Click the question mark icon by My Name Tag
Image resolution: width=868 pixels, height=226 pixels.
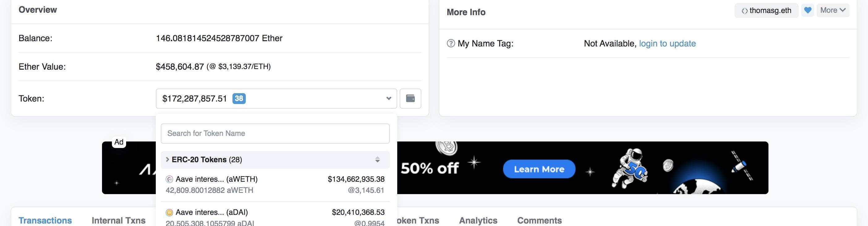click(x=450, y=44)
